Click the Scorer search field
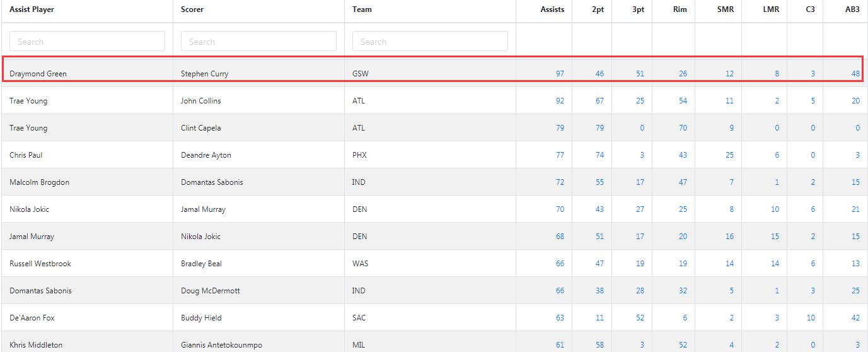The height and width of the screenshot is (352, 868). (258, 41)
